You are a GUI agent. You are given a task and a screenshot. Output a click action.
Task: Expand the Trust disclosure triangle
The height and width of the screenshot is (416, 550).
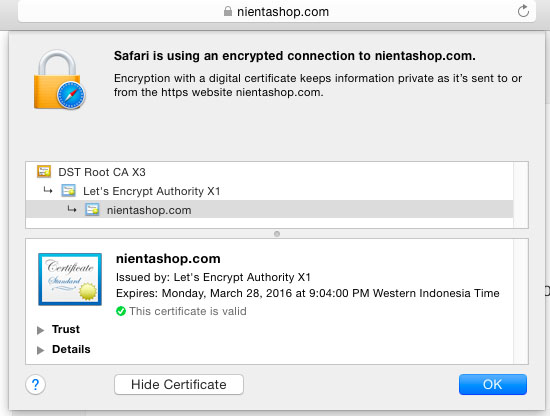[41, 330]
